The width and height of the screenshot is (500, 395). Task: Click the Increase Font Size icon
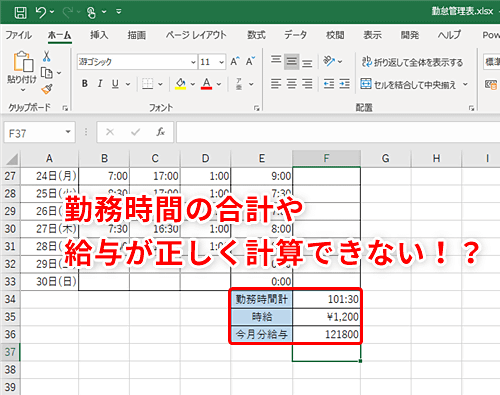coord(235,61)
